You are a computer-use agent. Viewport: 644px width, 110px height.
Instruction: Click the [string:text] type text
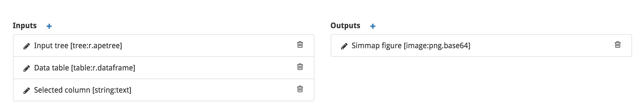[112, 90]
